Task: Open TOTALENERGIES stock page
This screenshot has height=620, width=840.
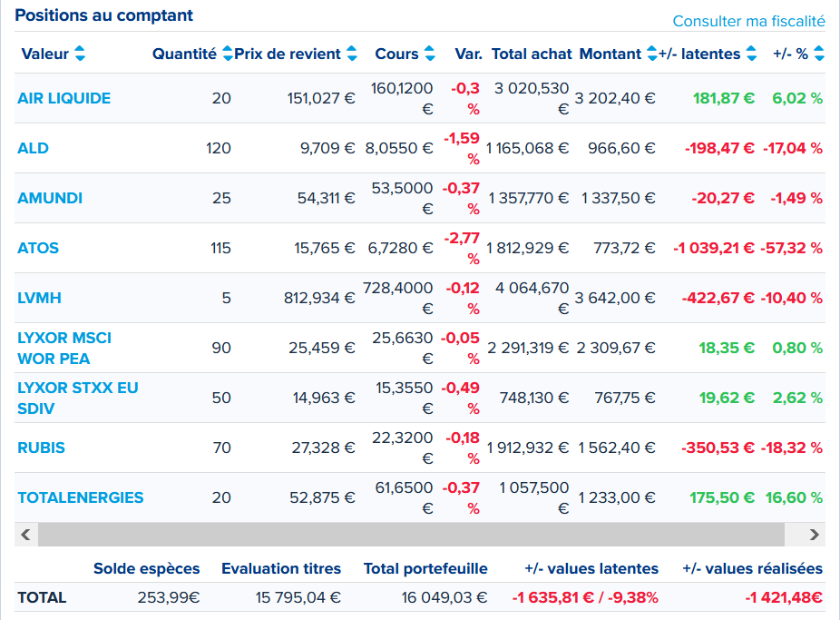Action: 81,497
